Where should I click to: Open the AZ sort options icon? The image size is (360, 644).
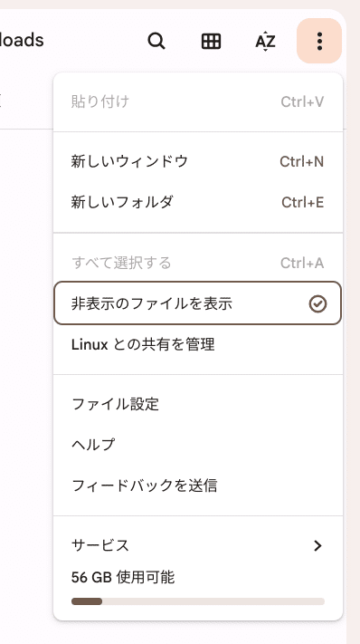pyautogui.click(x=265, y=41)
